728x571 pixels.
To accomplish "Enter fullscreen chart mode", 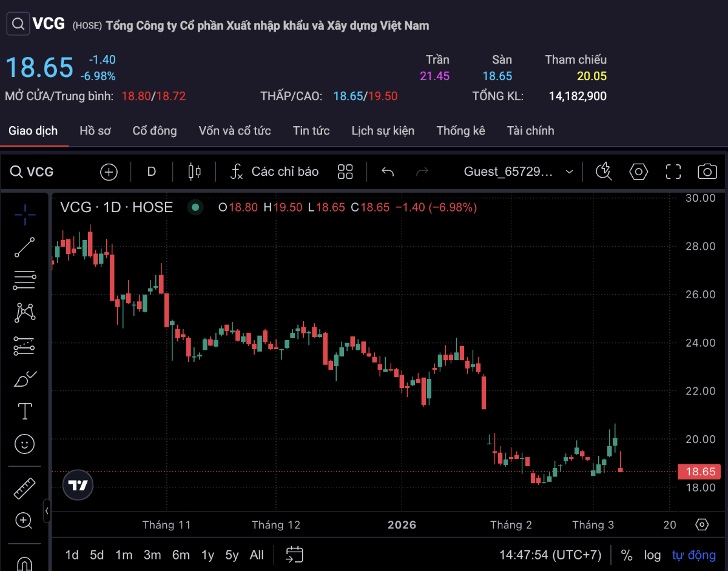I will click(673, 172).
